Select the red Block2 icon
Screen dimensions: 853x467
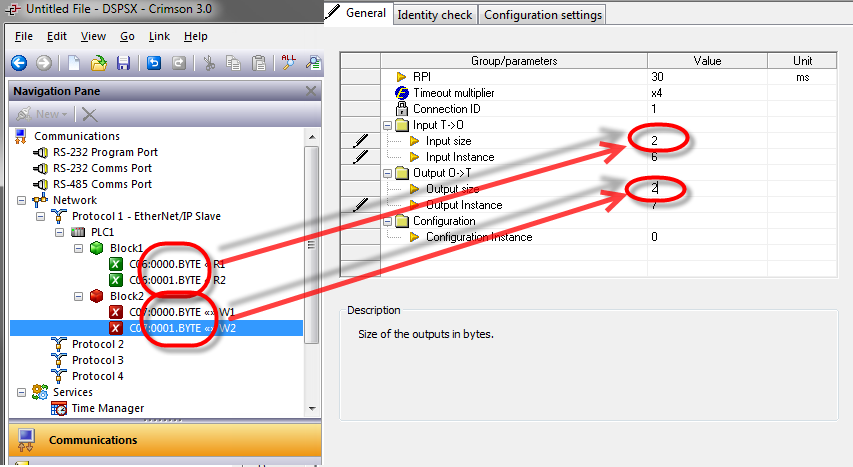[96, 296]
